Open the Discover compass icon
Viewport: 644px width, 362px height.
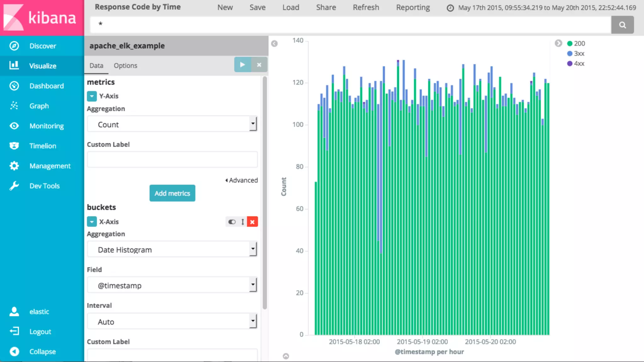[14, 46]
